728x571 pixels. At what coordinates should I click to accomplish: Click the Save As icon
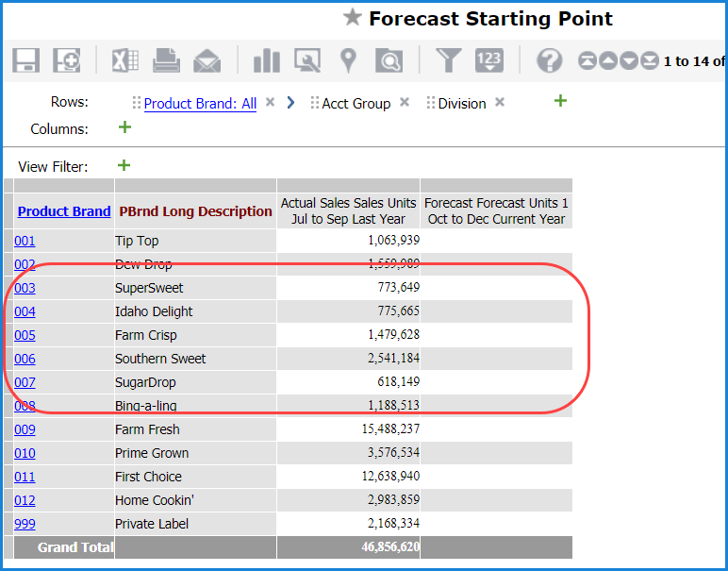[66, 60]
